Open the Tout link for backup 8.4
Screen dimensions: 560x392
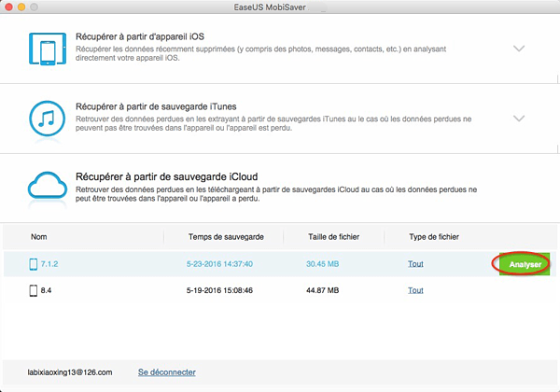(x=415, y=290)
